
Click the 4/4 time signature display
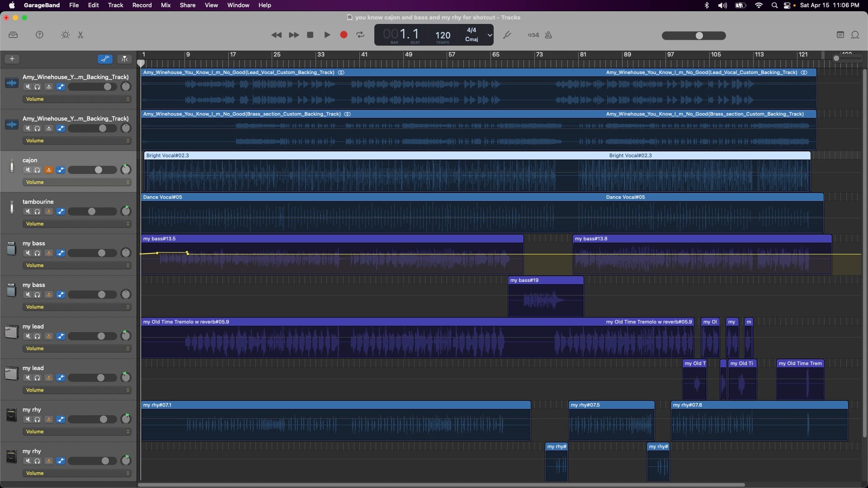click(472, 30)
